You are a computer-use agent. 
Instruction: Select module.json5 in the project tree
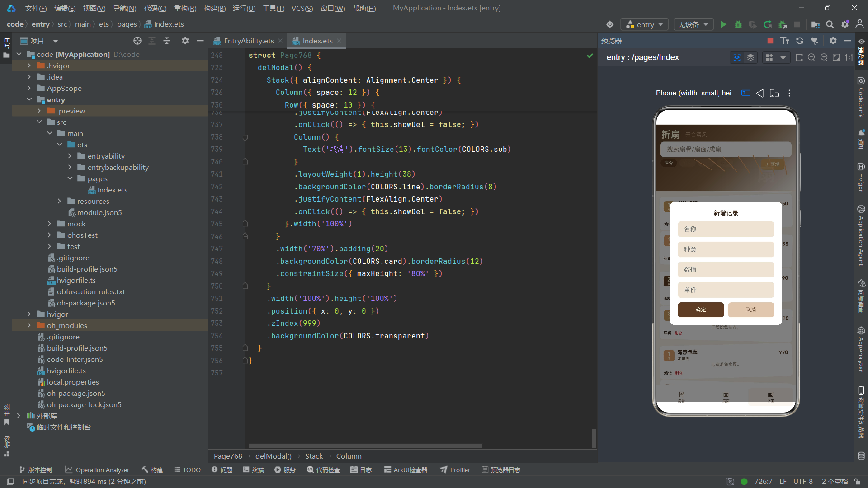(x=99, y=212)
